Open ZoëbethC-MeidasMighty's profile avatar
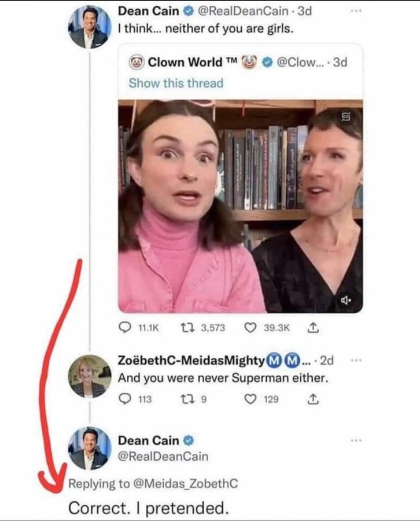Screen dimensions: 420x521 (90, 376)
